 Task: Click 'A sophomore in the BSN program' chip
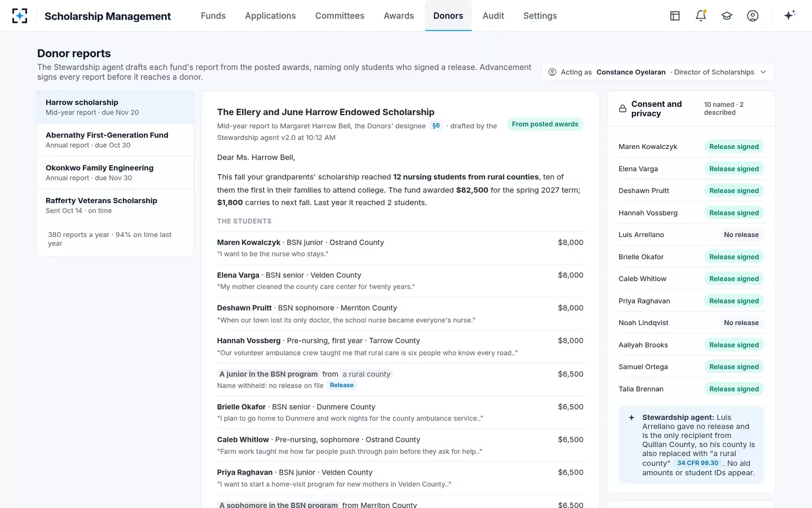[x=279, y=505]
